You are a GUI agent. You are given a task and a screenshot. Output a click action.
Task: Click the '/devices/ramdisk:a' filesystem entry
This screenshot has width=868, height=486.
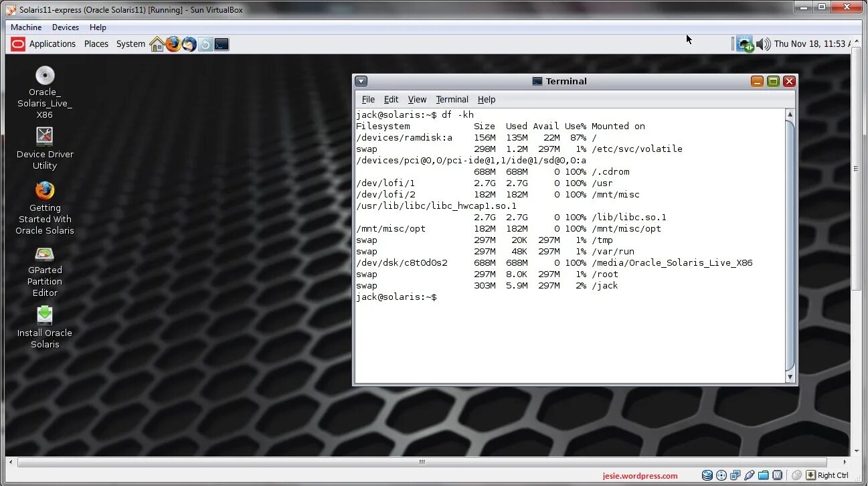(404, 138)
